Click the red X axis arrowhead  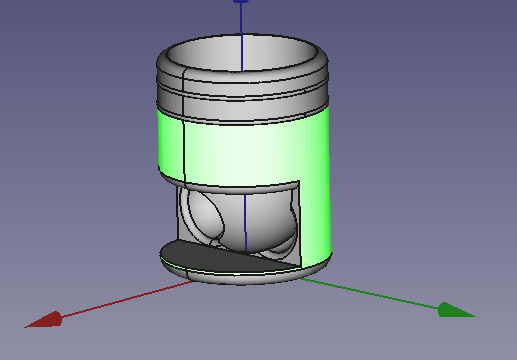click(44, 320)
